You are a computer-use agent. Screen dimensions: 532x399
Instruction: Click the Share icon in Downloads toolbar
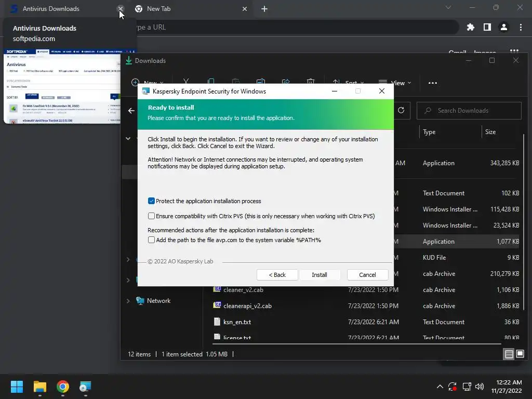pyautogui.click(x=286, y=82)
